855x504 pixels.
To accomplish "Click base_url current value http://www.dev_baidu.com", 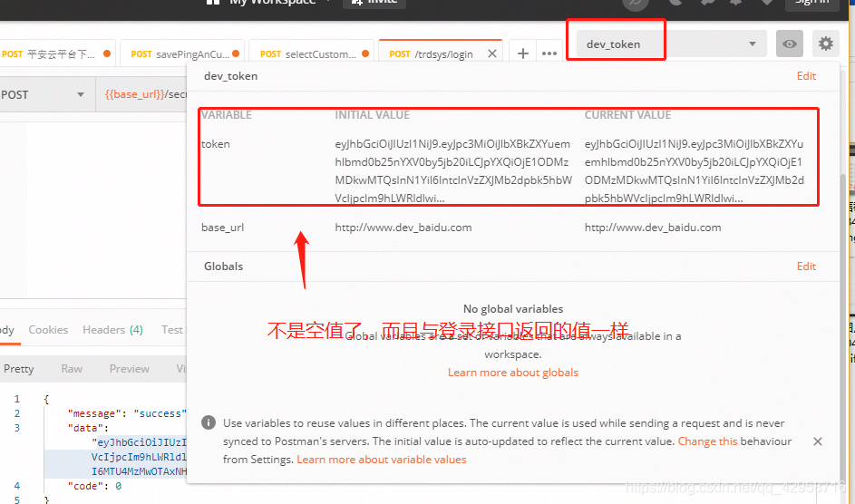I will pos(653,228).
